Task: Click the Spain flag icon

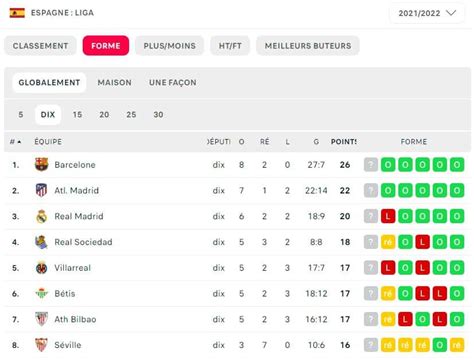Action: (17, 13)
